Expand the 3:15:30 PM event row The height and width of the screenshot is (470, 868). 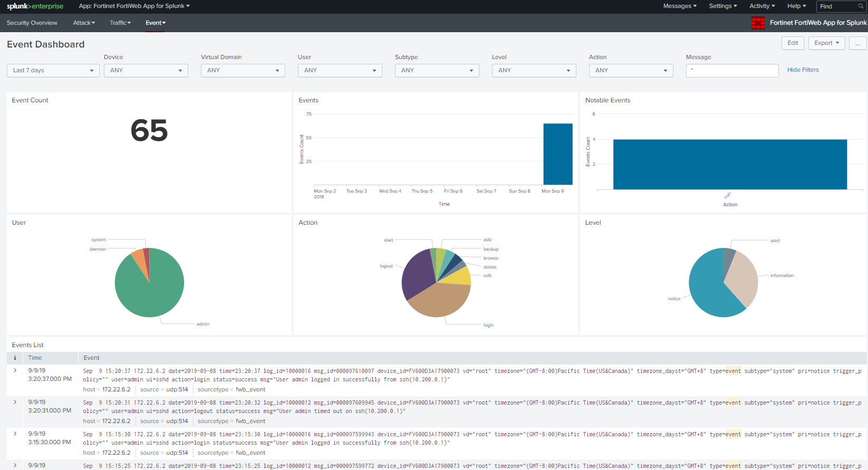coord(15,434)
